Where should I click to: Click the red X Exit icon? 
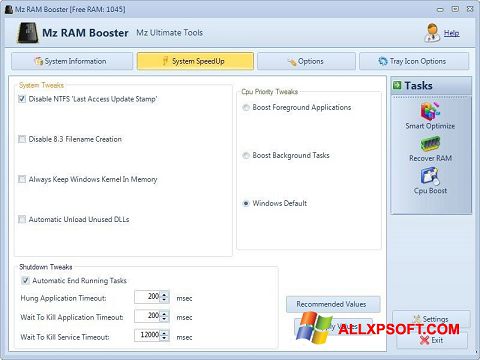pos(424,340)
